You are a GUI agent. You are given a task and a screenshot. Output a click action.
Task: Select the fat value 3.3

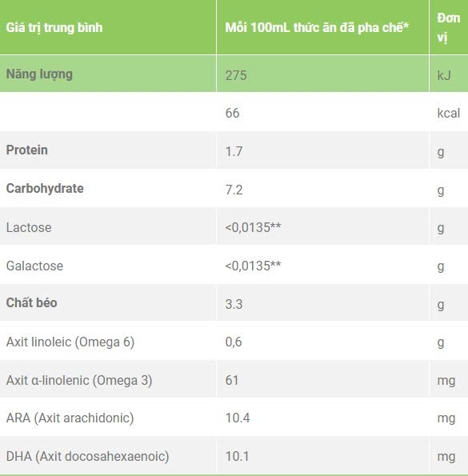234,304
